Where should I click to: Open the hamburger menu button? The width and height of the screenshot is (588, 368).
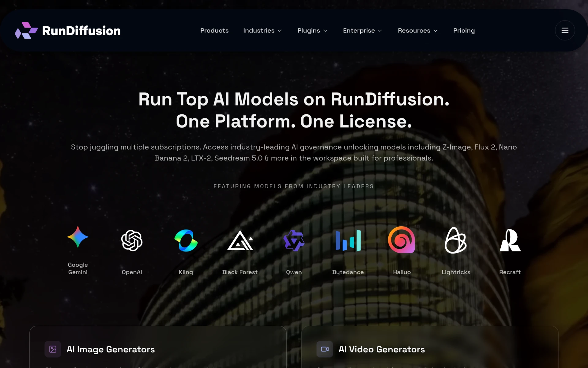[565, 30]
